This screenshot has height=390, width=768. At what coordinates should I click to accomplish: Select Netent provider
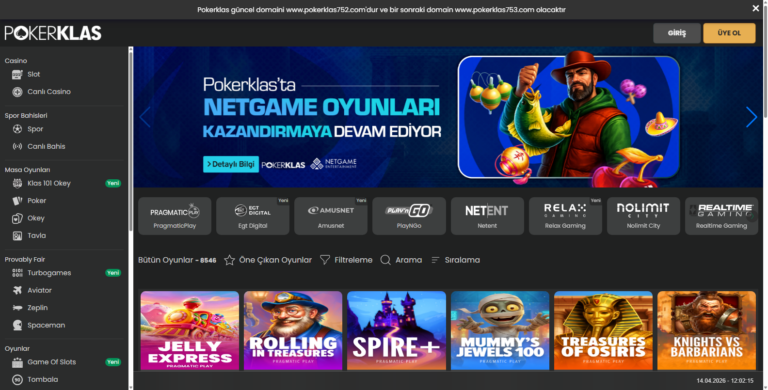pos(487,216)
